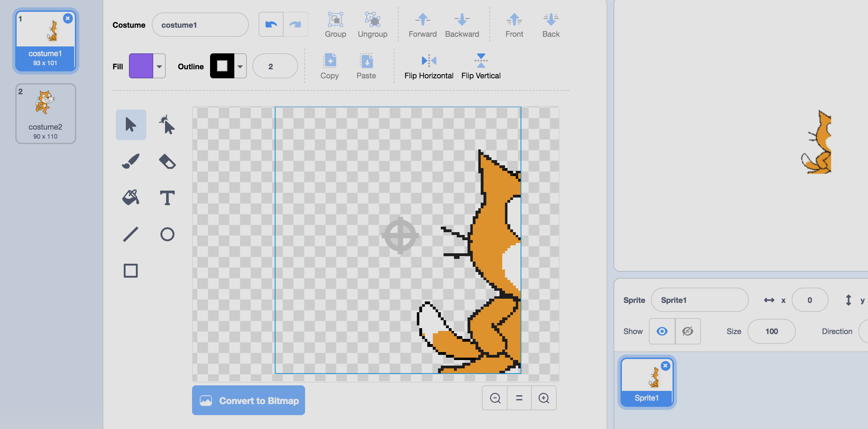Switch to costume2 in the costume list
The image size is (868, 429).
click(x=45, y=113)
